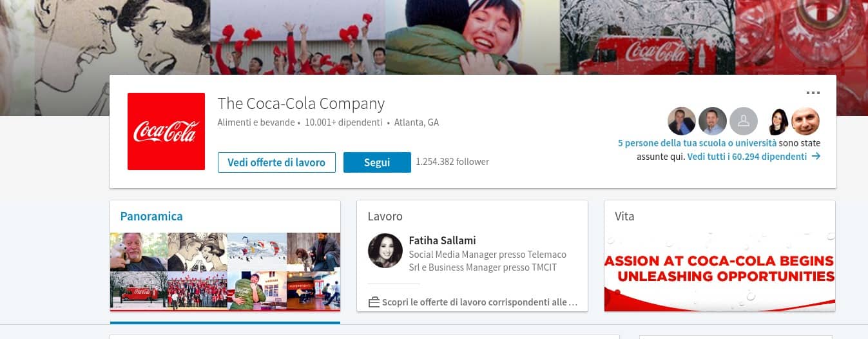This screenshot has width=868, height=339.
Task: Click The Coca-Cola Company title
Action: pyautogui.click(x=301, y=103)
